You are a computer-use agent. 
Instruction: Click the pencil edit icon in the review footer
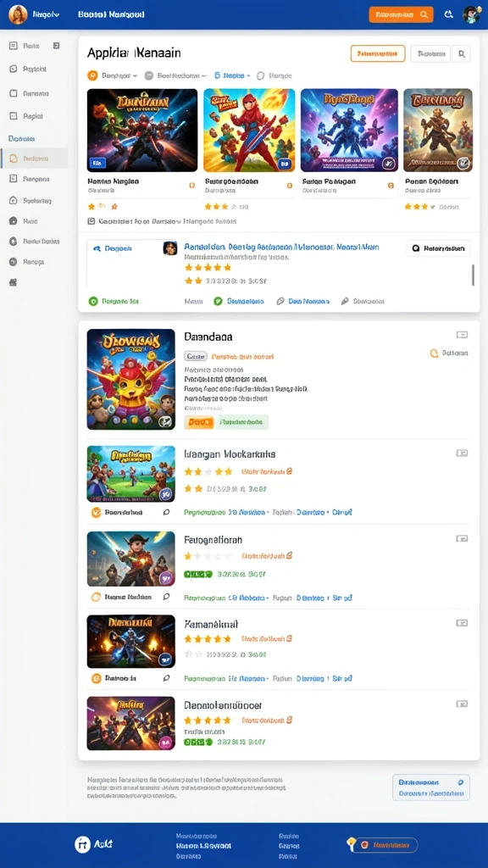tap(345, 301)
